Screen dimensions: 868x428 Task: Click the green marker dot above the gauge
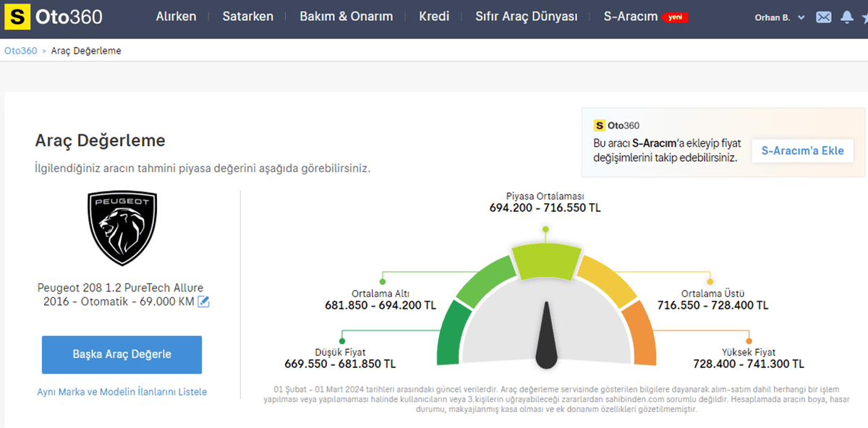(x=545, y=229)
